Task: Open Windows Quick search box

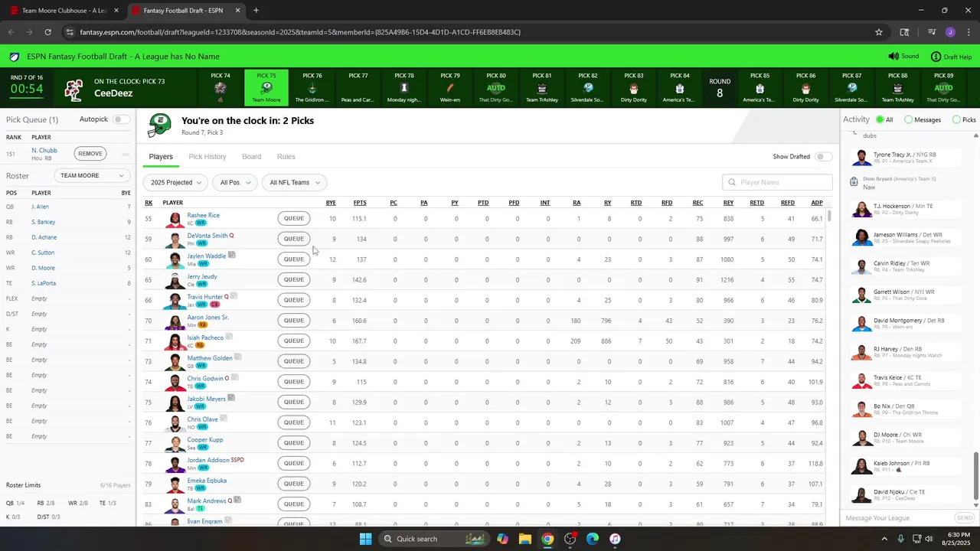Action: pos(434,539)
